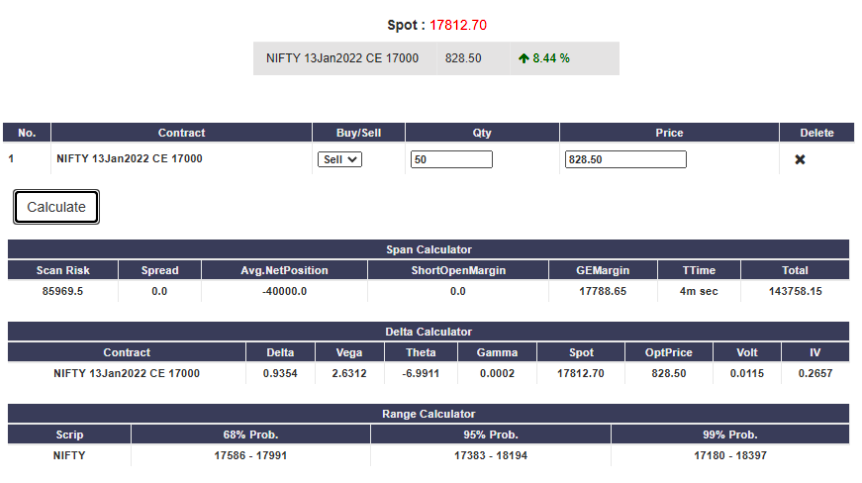This screenshot has width=862, height=483.
Task: Click the Spot column header in Delta Calculator
Action: pos(581,353)
